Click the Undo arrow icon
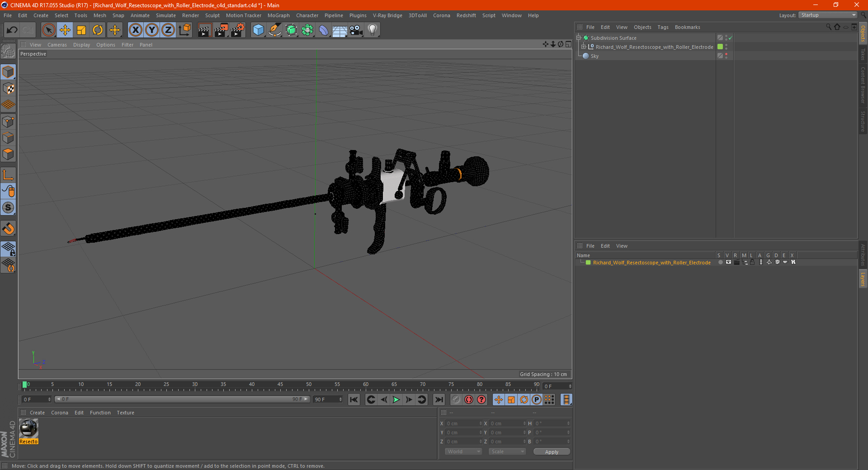This screenshot has height=470, width=868. point(12,30)
